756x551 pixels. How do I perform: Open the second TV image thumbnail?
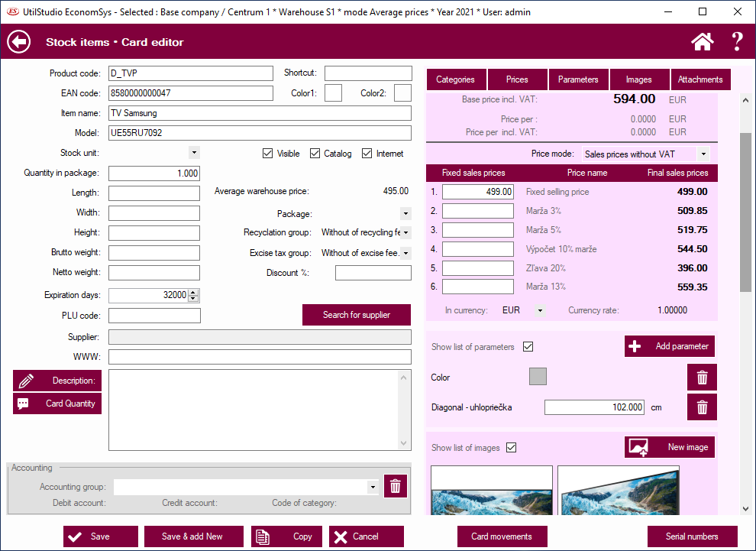pos(619,490)
